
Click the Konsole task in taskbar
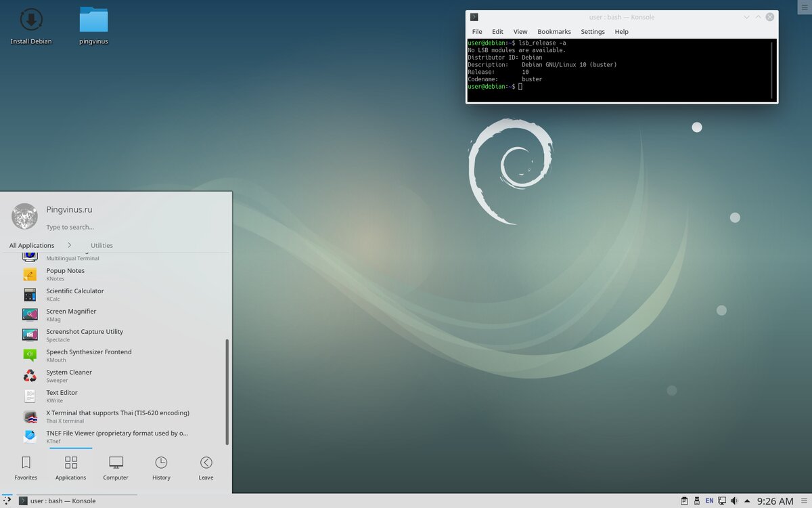click(x=76, y=501)
